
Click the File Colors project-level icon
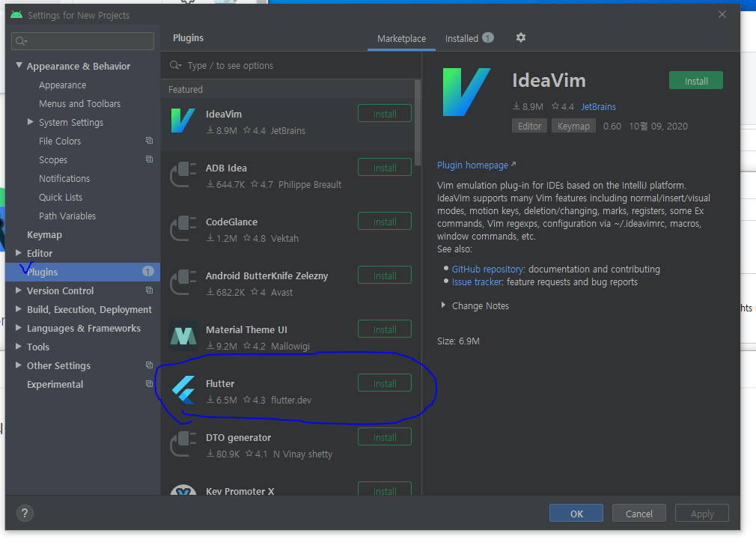[150, 140]
